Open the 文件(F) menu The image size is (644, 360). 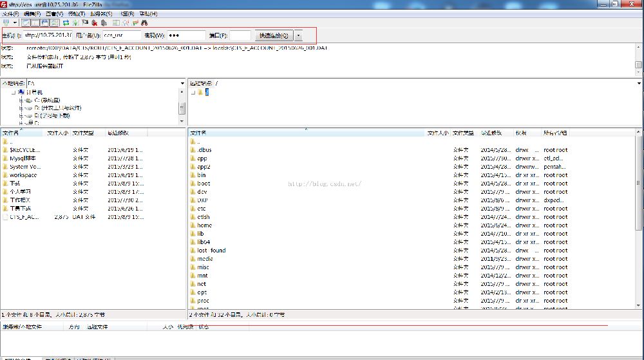tap(10, 14)
